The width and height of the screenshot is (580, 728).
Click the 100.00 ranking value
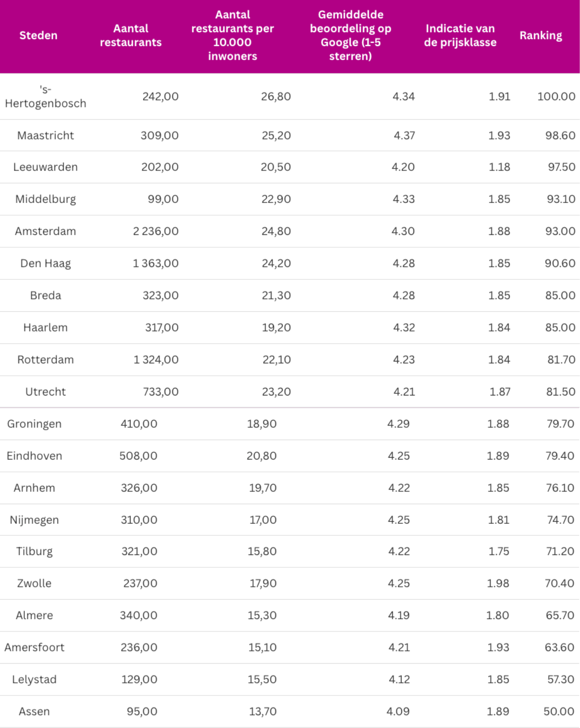click(556, 97)
